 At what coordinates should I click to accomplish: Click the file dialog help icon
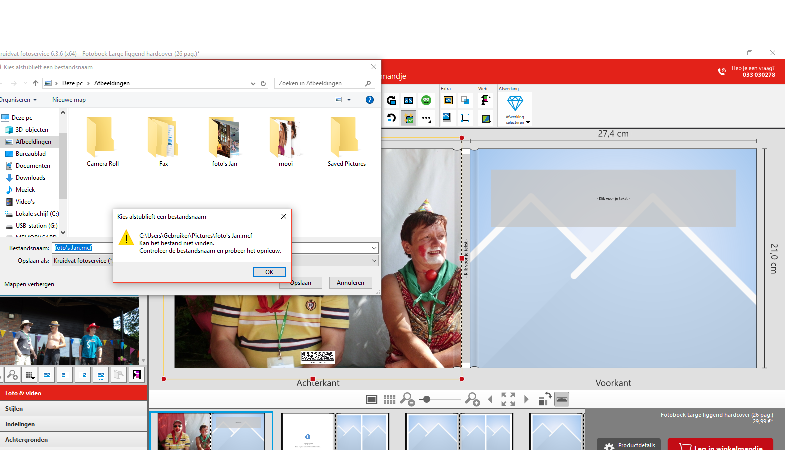(370, 100)
